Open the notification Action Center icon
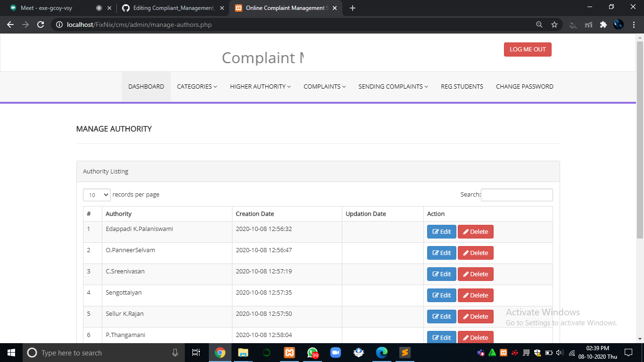The width and height of the screenshot is (644, 362). 629,353
